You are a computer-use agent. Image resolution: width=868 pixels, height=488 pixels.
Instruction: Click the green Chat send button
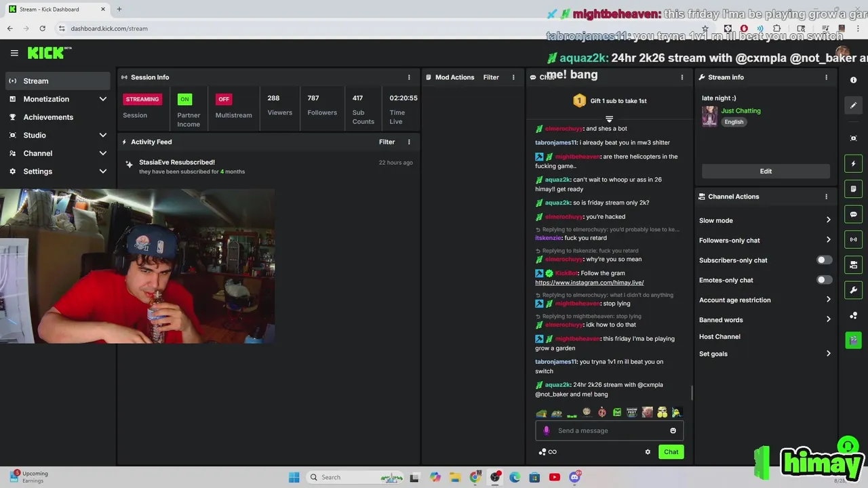(671, 452)
